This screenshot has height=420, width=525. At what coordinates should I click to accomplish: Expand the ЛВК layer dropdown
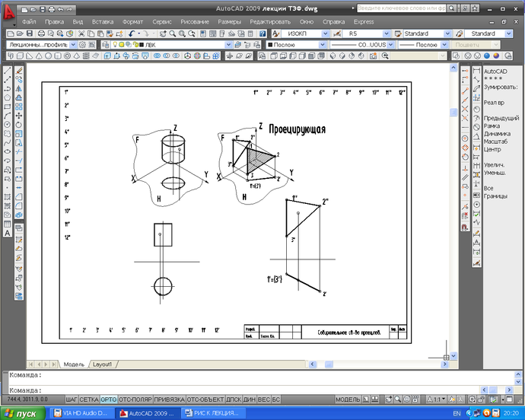pyautogui.click(x=228, y=45)
